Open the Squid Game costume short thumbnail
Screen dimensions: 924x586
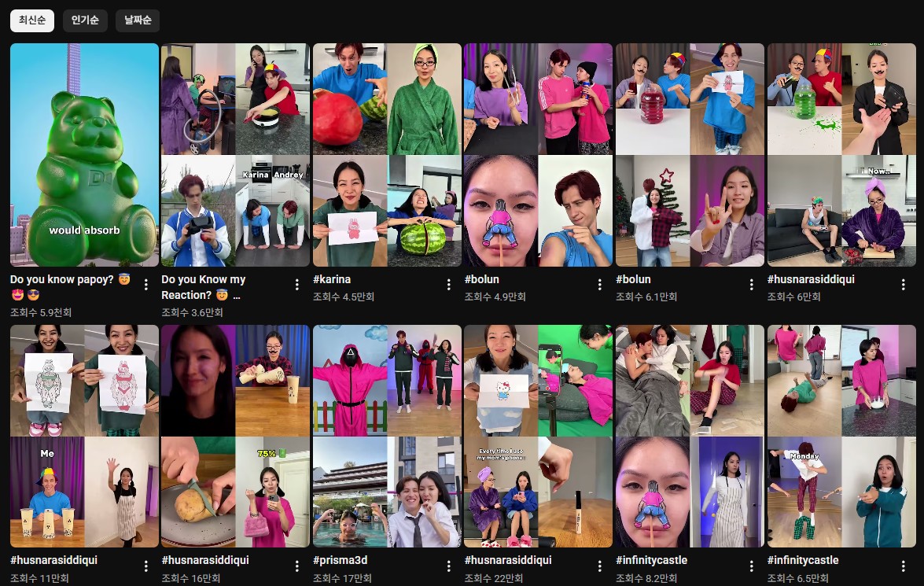coord(387,436)
